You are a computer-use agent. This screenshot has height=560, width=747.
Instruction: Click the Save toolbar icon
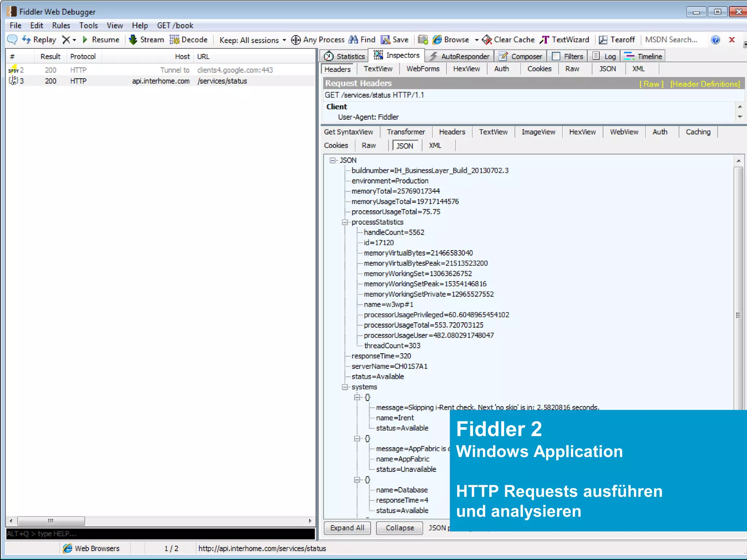click(385, 39)
